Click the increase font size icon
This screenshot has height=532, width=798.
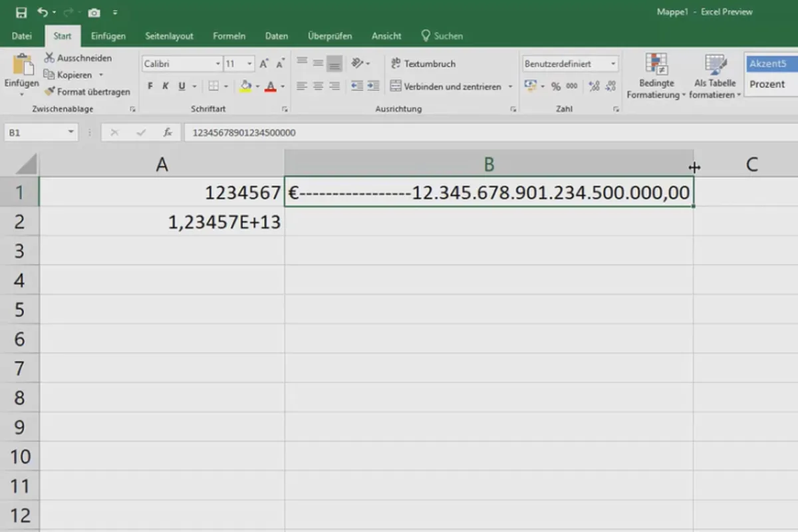tap(264, 64)
